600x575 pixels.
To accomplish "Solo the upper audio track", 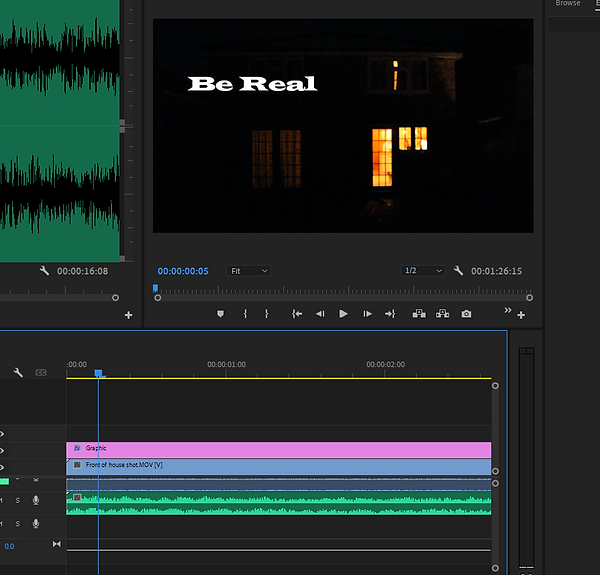I will [18, 500].
